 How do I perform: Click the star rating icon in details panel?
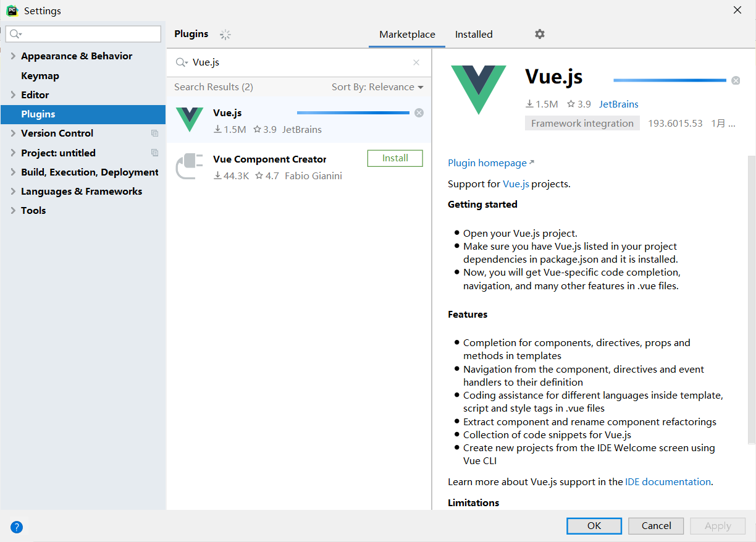point(571,104)
